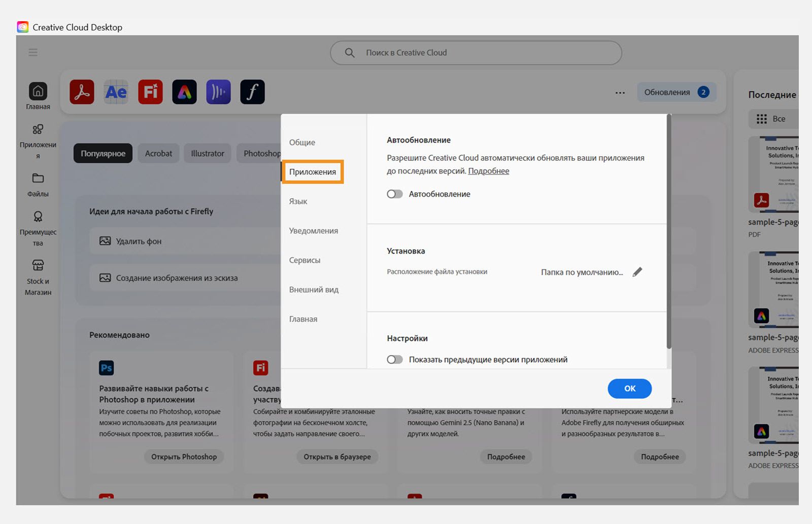Toggle Показать предыдущие версии приложений switch

pos(395,359)
